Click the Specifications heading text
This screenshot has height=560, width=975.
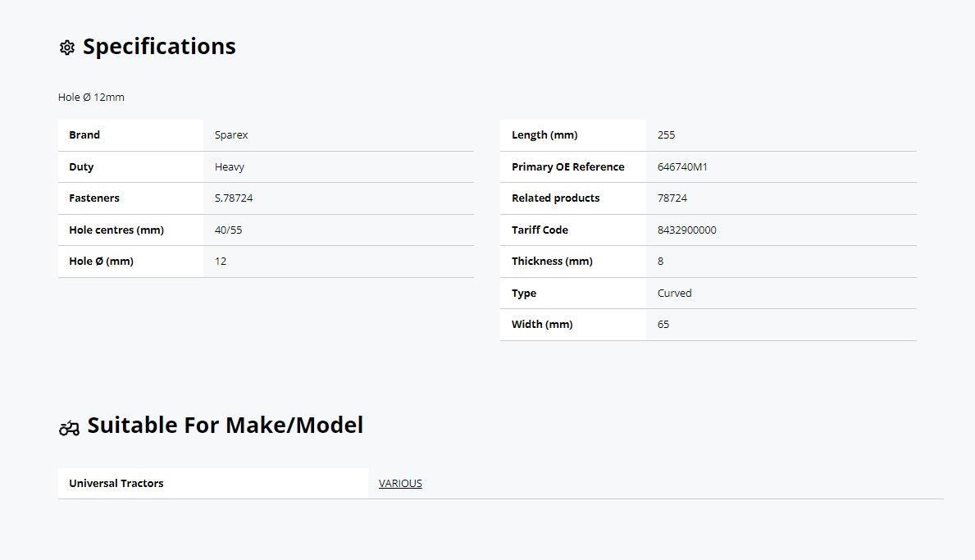[159, 47]
